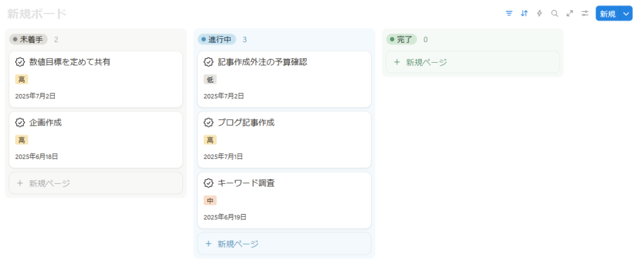Click status icon on 数値目標を定めて共有 card

[20, 62]
